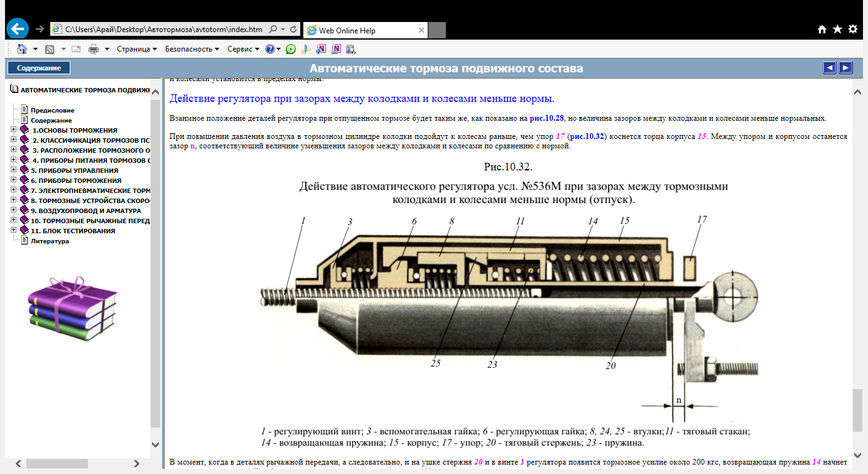Screen dimensions: 868x474
Task: Click the browser Forward arrow
Action: pyautogui.click(x=40, y=29)
